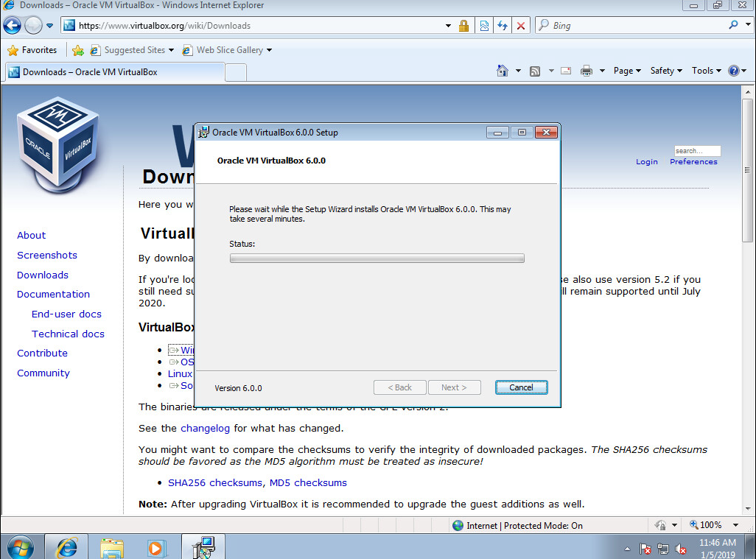Click the Action Center flag icon

click(x=645, y=549)
